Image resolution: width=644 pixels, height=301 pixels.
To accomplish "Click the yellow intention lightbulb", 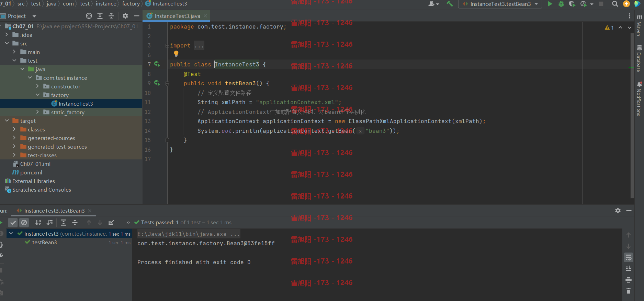I will click(x=176, y=54).
